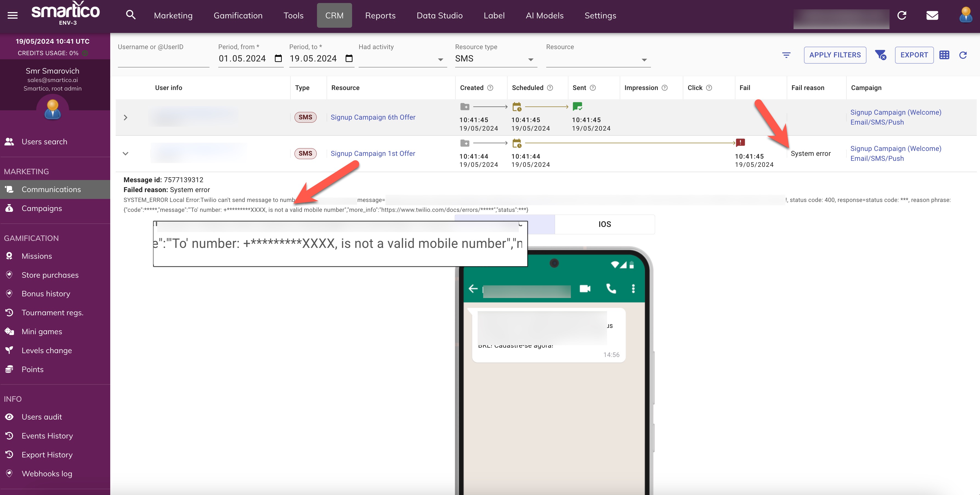Open the Reports menu
Viewport: 980px width, 495px height.
click(x=380, y=16)
